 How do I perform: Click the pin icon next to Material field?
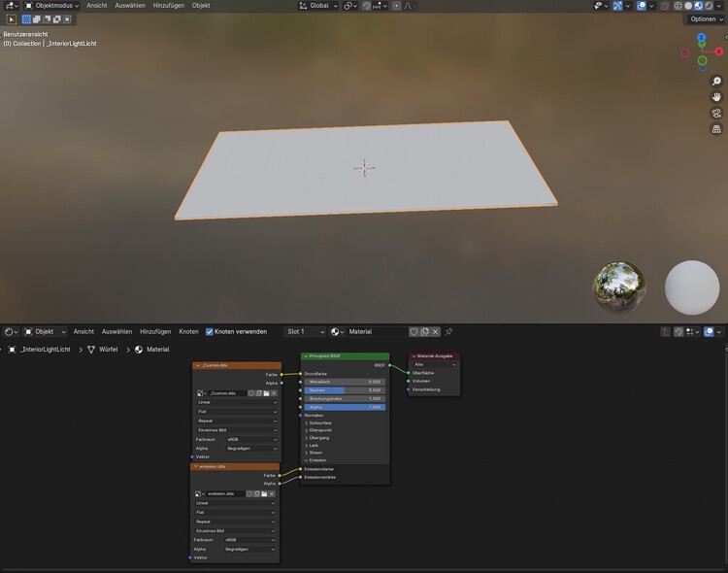tap(448, 332)
